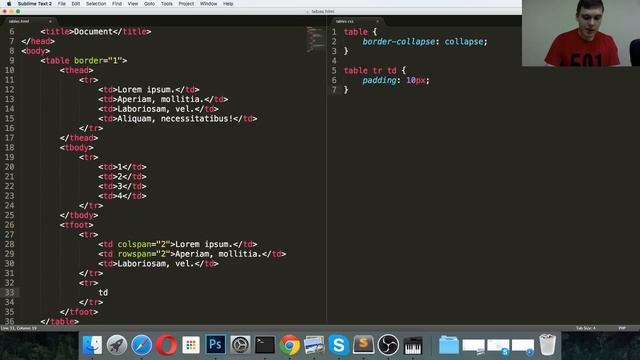Open Terminal from the dock
Viewport: 640px width, 360px height.
265,345
